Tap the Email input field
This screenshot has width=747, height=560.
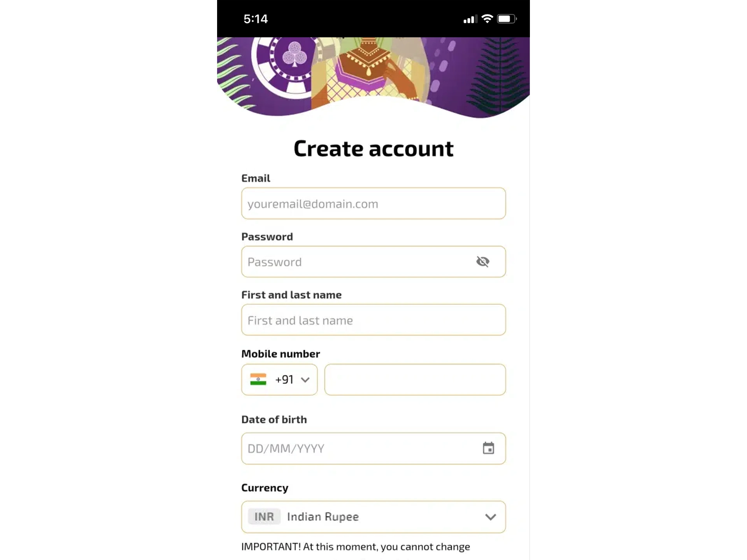pyautogui.click(x=373, y=203)
